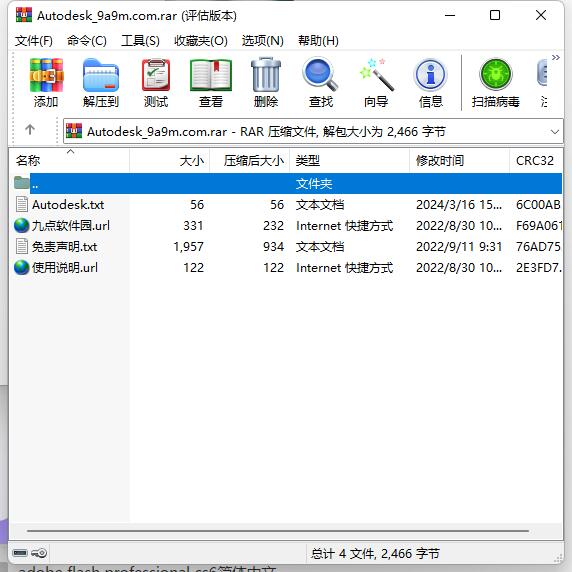The height and width of the screenshot is (572, 572).
Task: Open the address path dropdown arrow
Action: pyautogui.click(x=555, y=132)
